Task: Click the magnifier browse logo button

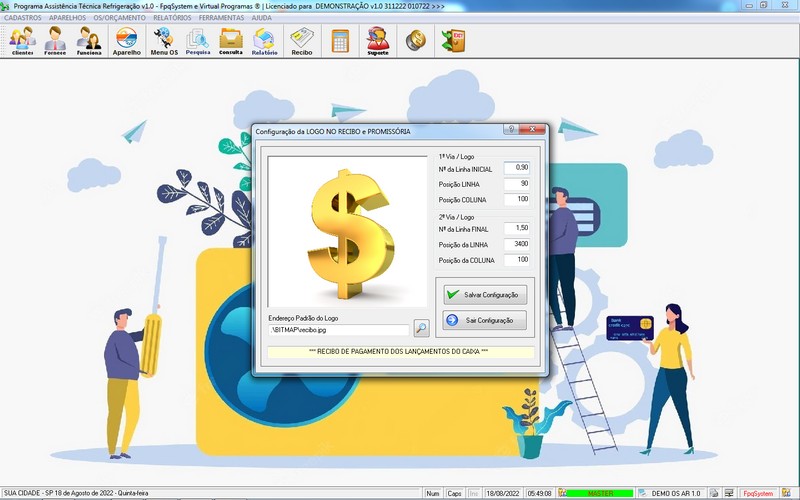Action: 421,328
